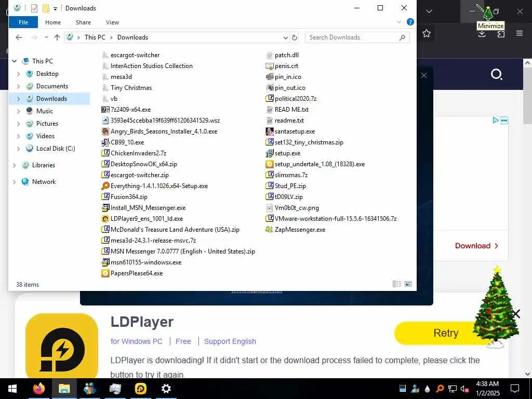Open Windows Start menu
532x399 pixels.
[x=12, y=389]
